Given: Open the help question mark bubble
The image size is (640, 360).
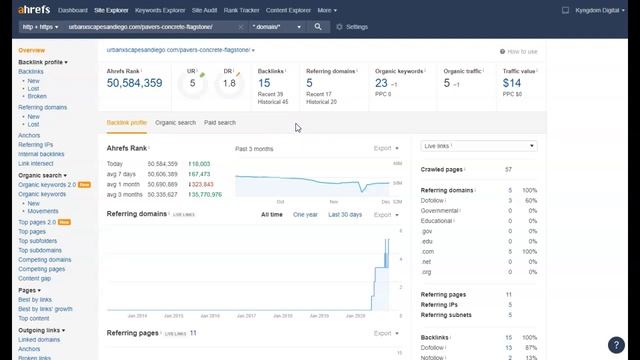Looking at the screenshot, I should [x=616, y=345].
